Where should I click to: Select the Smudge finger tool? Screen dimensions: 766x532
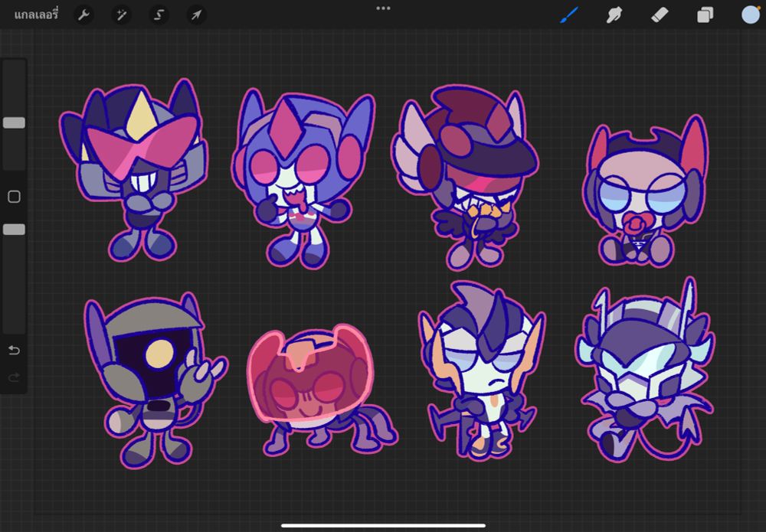[x=614, y=15]
